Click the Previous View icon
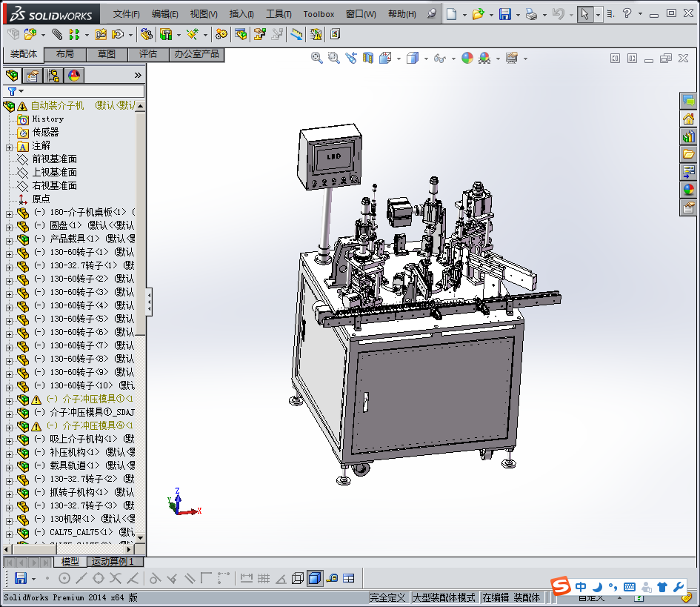Image resolution: width=700 pixels, height=607 pixels. tap(351, 58)
